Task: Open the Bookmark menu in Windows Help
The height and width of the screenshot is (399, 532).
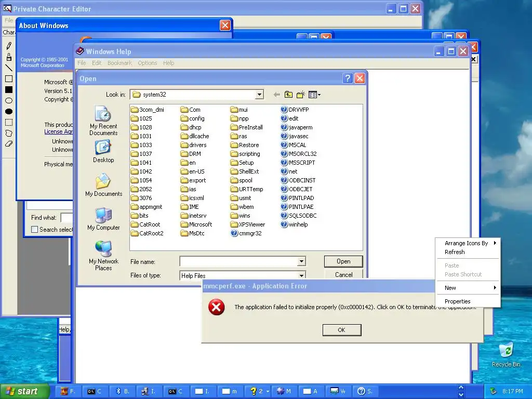Action: (119, 63)
